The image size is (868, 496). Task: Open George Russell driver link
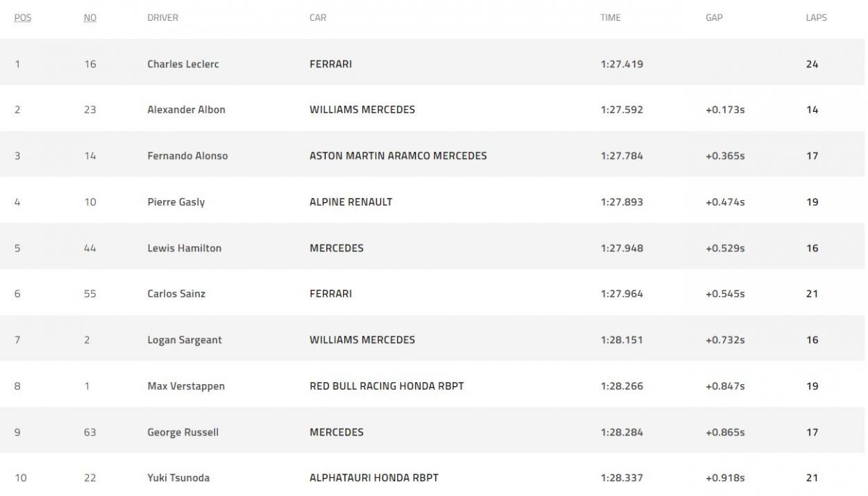pyautogui.click(x=183, y=432)
